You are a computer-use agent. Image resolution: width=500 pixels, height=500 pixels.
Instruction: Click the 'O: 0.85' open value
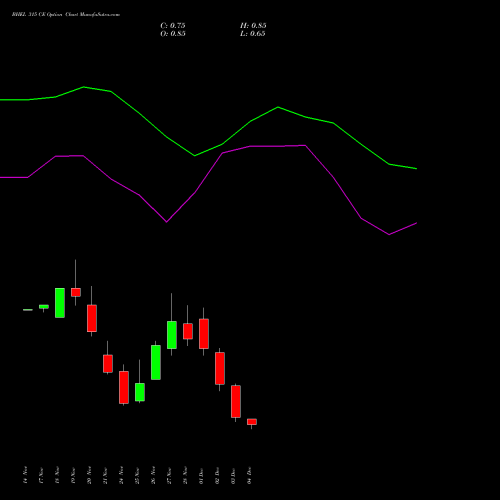click(173, 34)
